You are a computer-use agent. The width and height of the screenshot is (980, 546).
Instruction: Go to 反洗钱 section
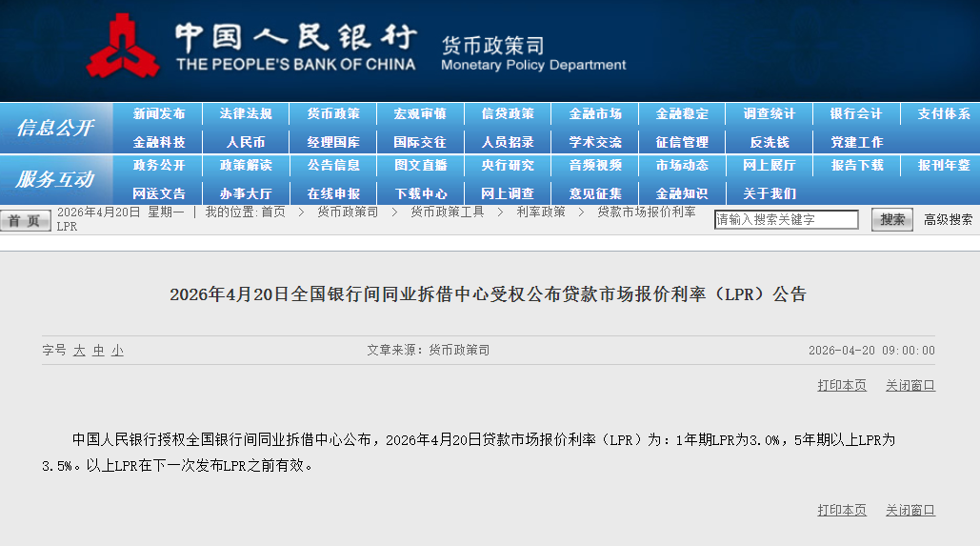pyautogui.click(x=770, y=142)
